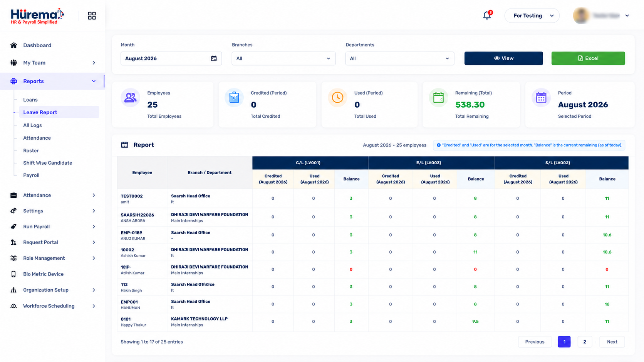Screen dimensions: 644x362
Task: Open the Branches dropdown
Action: click(x=283, y=58)
